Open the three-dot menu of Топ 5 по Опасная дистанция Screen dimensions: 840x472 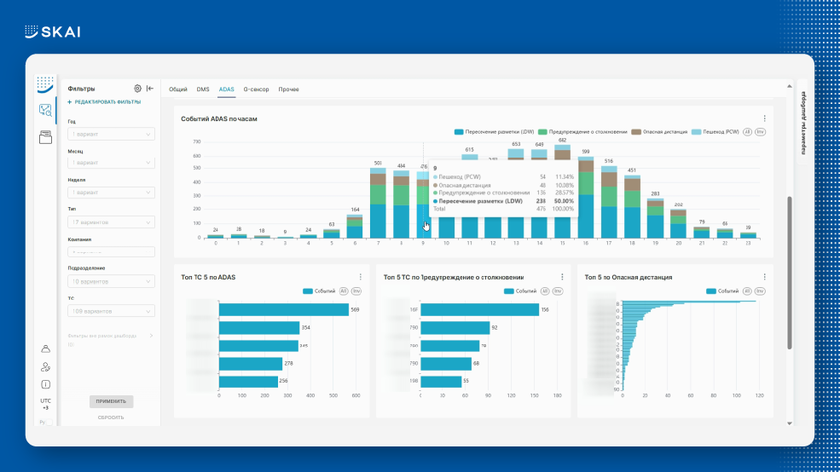765,277
